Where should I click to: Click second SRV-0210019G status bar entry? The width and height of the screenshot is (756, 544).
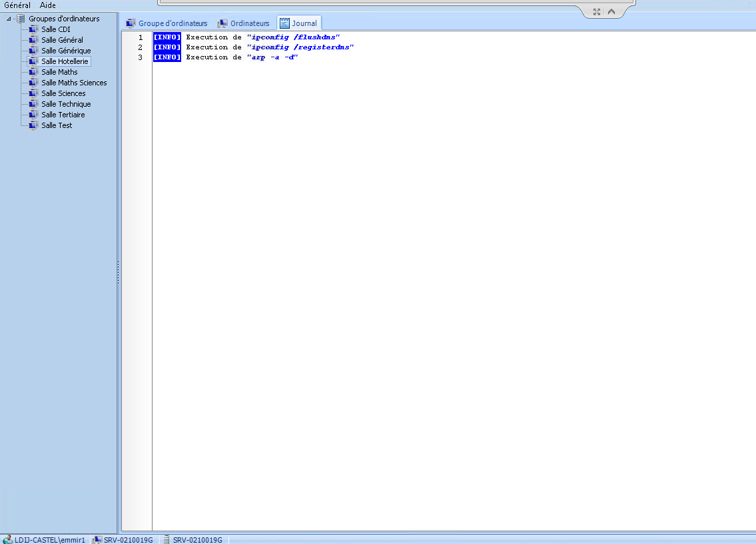[x=198, y=539]
